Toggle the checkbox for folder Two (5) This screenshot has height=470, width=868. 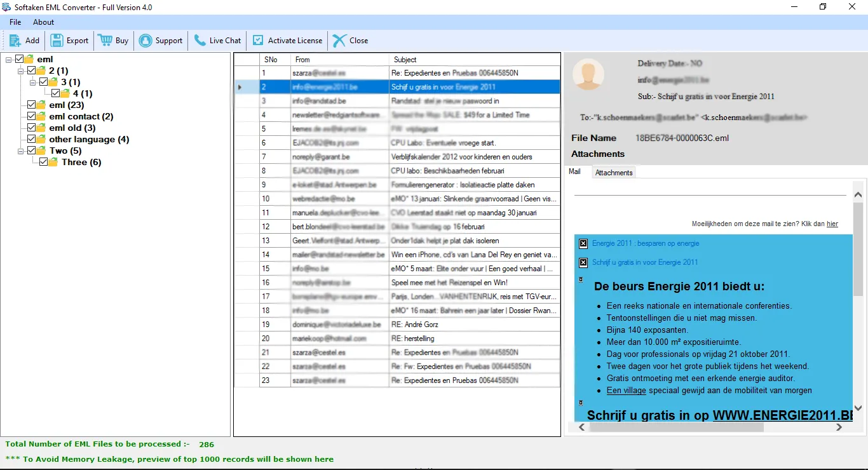[x=30, y=151]
